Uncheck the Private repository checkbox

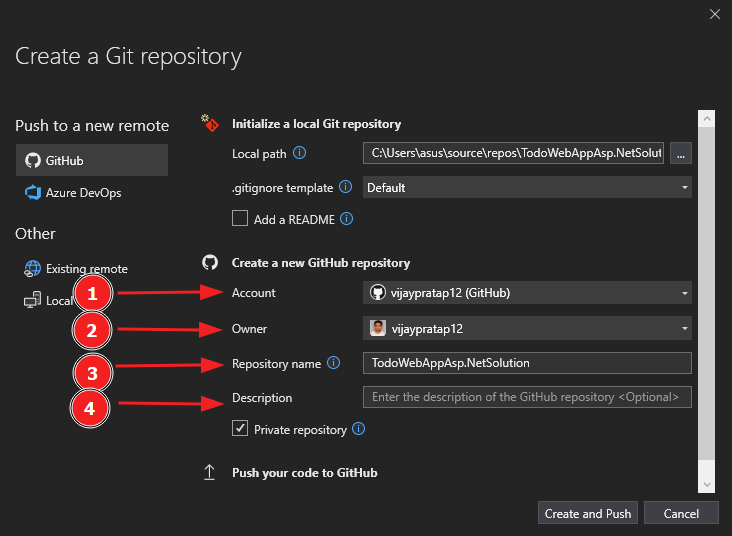[x=240, y=428]
